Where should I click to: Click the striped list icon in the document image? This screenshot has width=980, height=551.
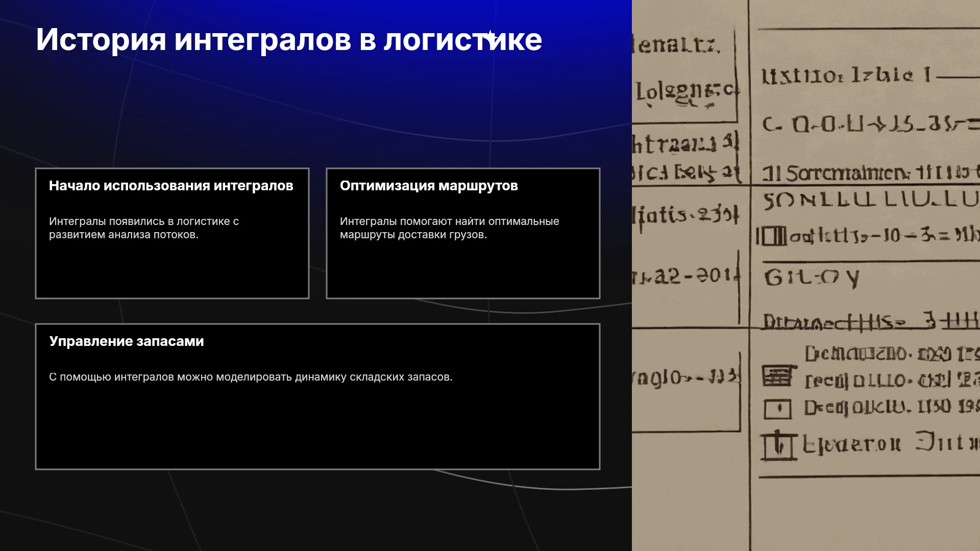pos(778,376)
